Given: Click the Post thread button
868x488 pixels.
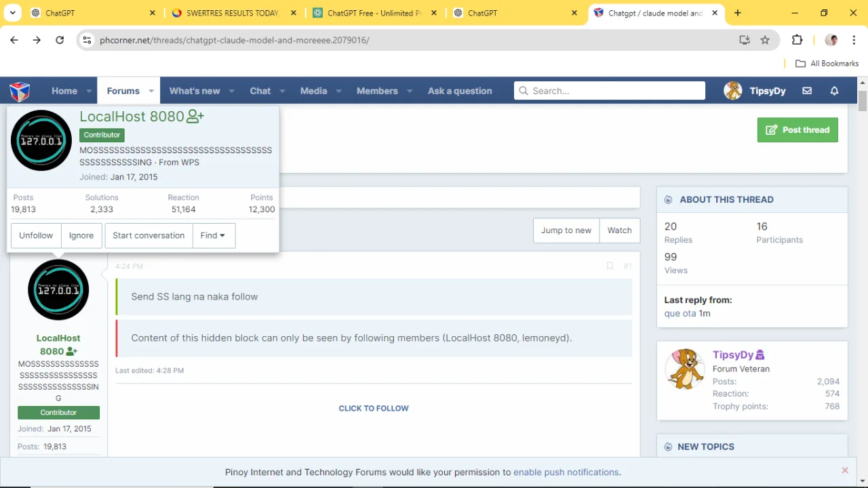Looking at the screenshot, I should pyautogui.click(x=797, y=129).
